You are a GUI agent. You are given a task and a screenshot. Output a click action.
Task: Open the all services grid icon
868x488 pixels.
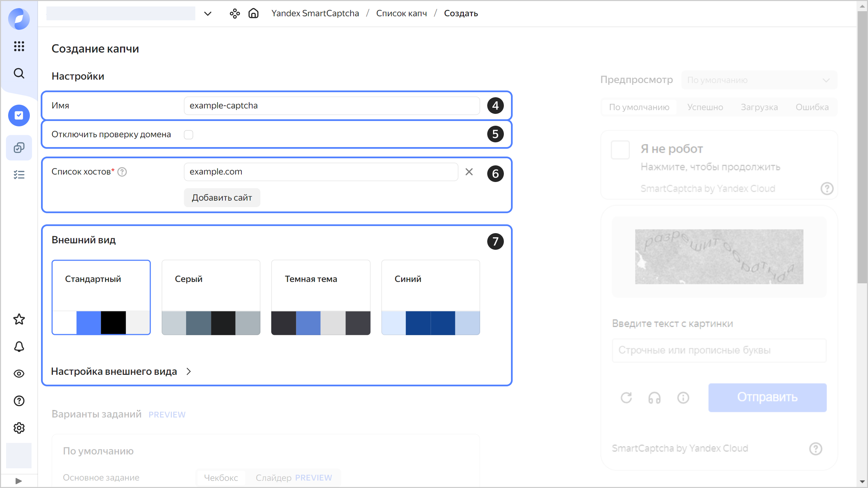click(x=19, y=46)
